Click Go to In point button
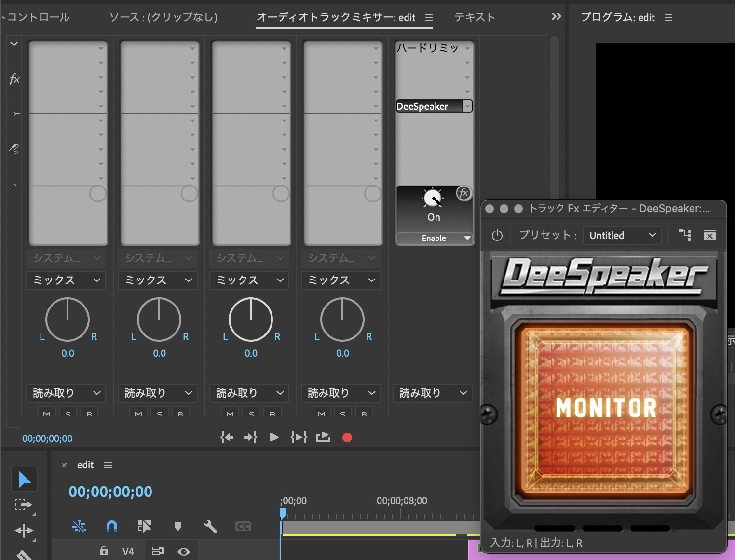 coord(227,437)
